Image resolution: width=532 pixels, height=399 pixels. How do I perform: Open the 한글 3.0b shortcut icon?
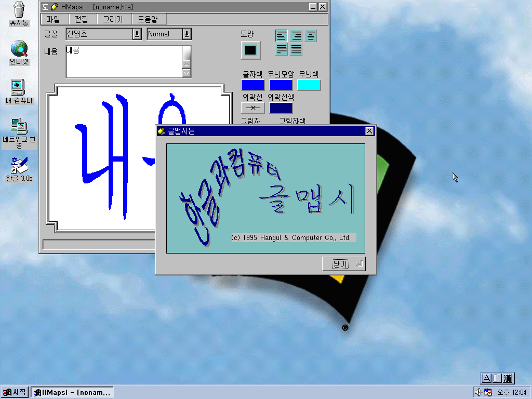click(x=19, y=169)
